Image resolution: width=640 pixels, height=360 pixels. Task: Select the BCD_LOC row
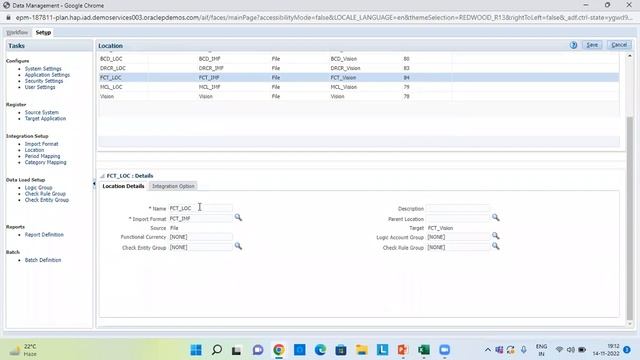point(359,59)
